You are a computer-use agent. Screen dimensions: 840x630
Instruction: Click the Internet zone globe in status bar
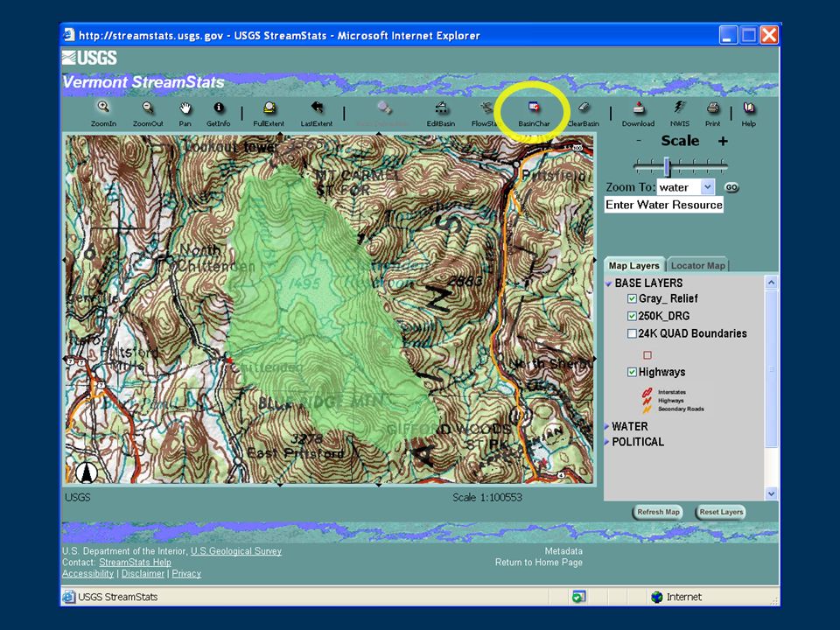(657, 597)
